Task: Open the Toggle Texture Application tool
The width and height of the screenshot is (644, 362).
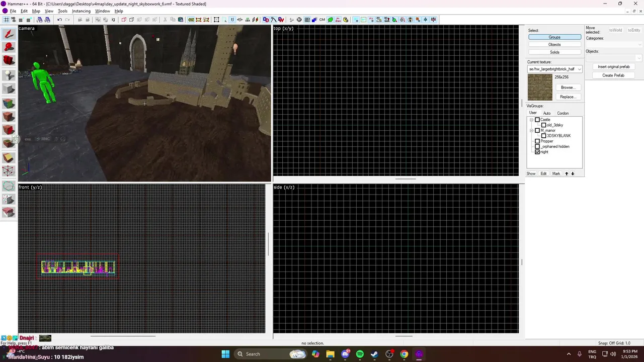Action: (9, 104)
